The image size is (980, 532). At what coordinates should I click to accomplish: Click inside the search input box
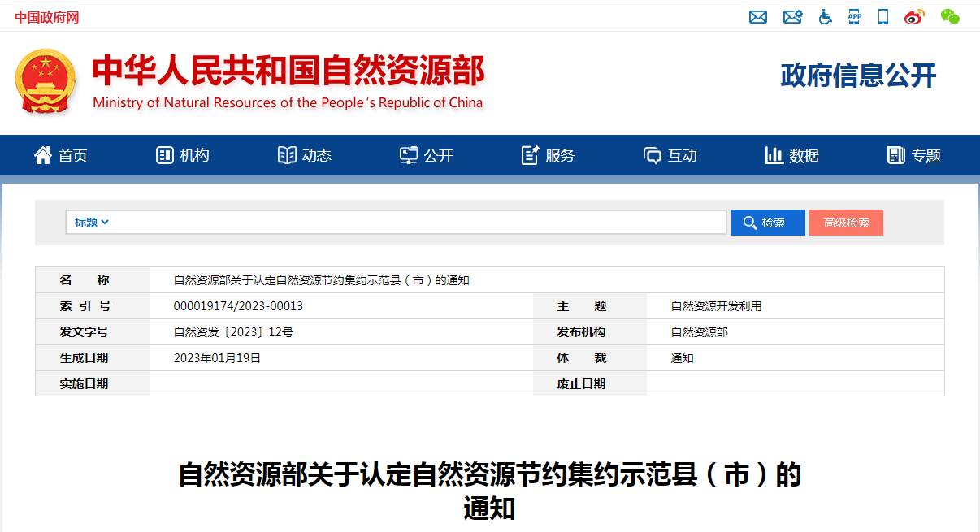point(406,222)
